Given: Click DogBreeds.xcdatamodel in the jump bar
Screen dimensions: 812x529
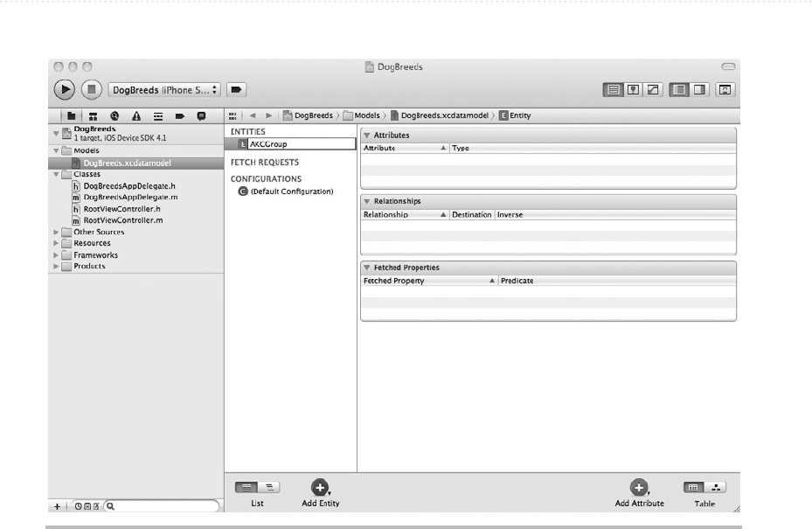Looking at the screenshot, I should [439, 115].
